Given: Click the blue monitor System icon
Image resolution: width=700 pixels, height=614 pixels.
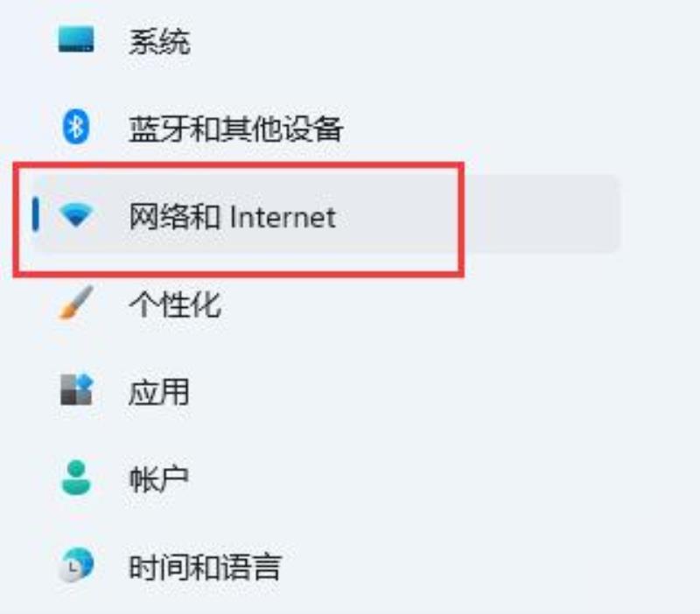Looking at the screenshot, I should [76, 39].
